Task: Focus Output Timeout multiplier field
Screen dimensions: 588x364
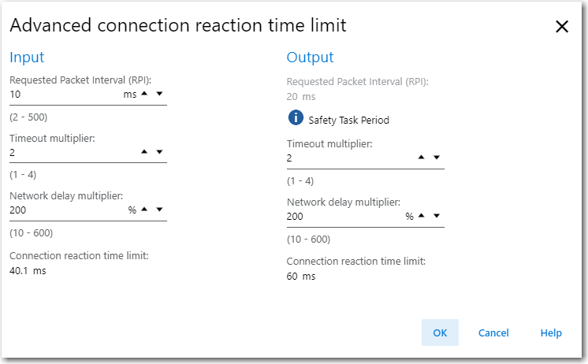Action: pyautogui.click(x=347, y=158)
